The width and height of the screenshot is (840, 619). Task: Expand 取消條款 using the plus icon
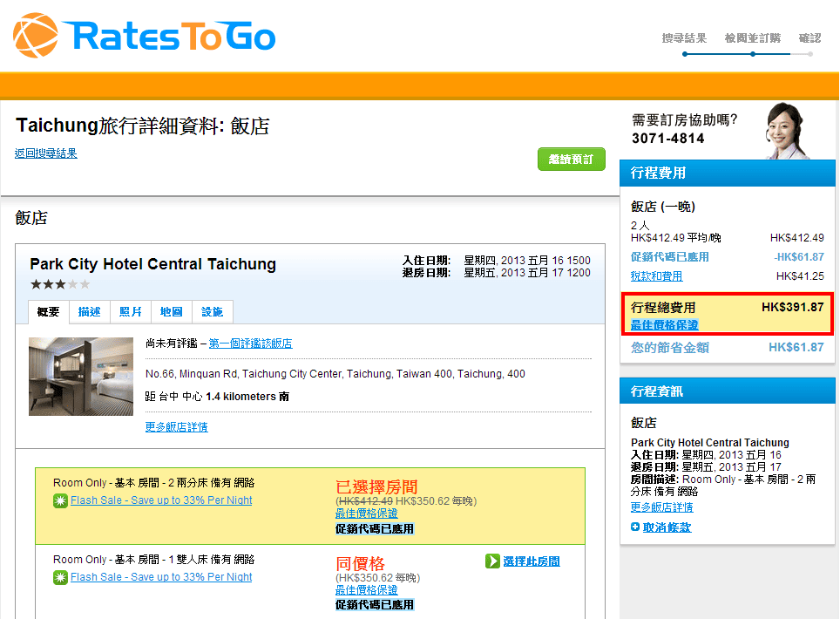coord(635,527)
